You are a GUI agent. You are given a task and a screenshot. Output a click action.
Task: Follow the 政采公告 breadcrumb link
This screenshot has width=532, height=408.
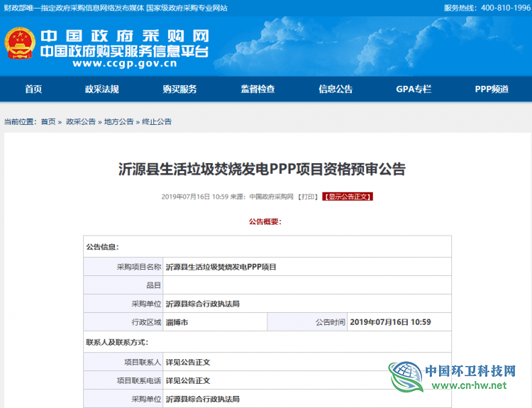coord(81,122)
